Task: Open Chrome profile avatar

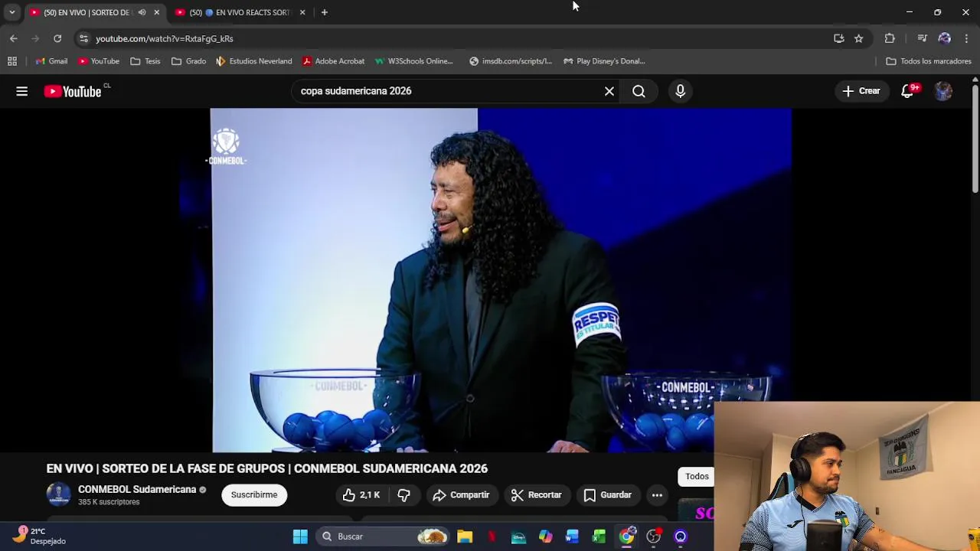Action: 944,38
